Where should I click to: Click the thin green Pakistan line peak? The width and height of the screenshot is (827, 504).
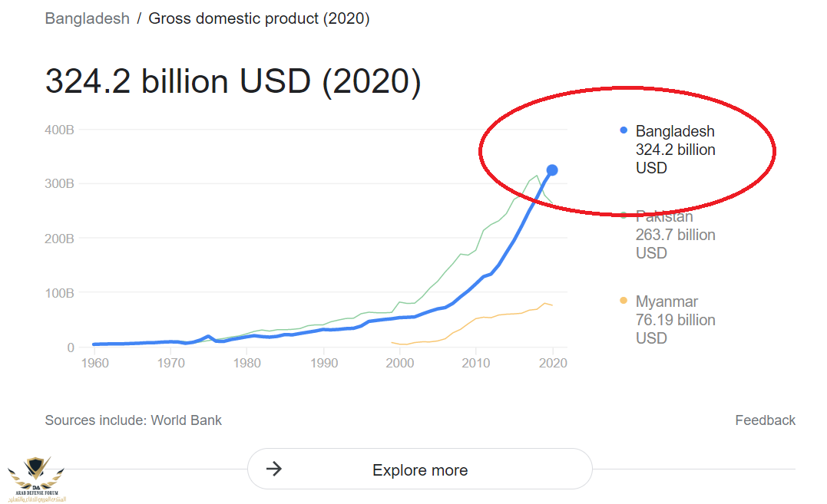tap(537, 176)
